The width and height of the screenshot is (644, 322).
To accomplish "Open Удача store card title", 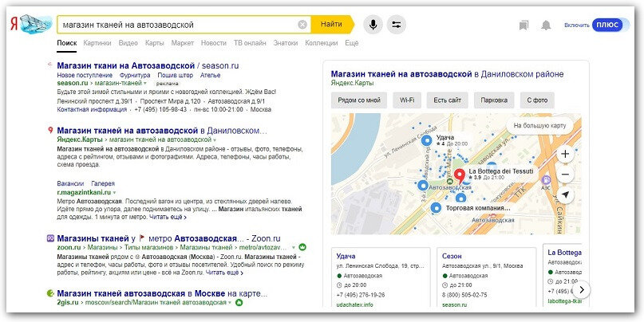I will tap(346, 256).
